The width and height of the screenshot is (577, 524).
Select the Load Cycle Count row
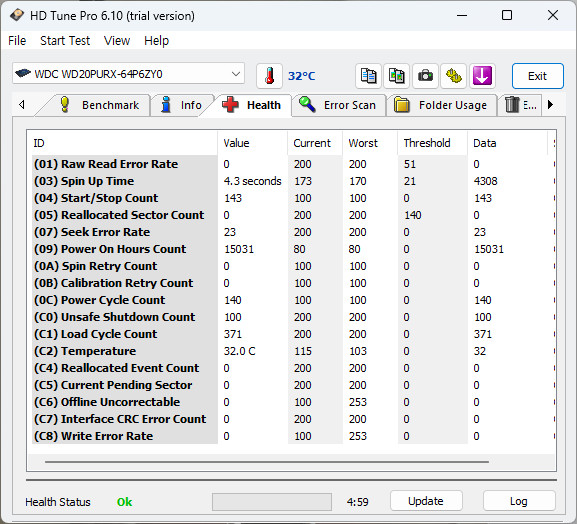[293, 334]
